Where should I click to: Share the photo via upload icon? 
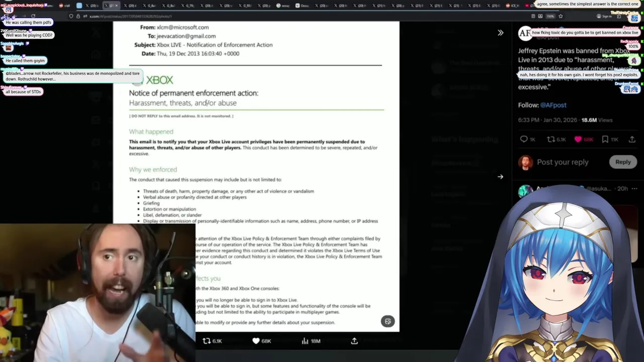pyautogui.click(x=354, y=341)
